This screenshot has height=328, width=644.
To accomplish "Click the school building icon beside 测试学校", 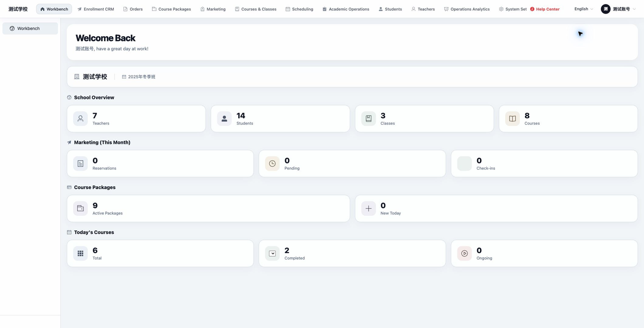I will (76, 76).
